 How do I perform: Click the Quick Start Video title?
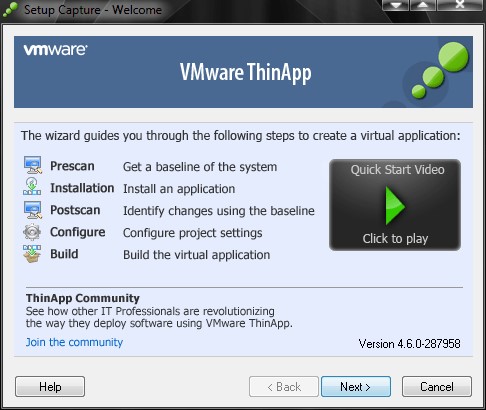click(397, 170)
